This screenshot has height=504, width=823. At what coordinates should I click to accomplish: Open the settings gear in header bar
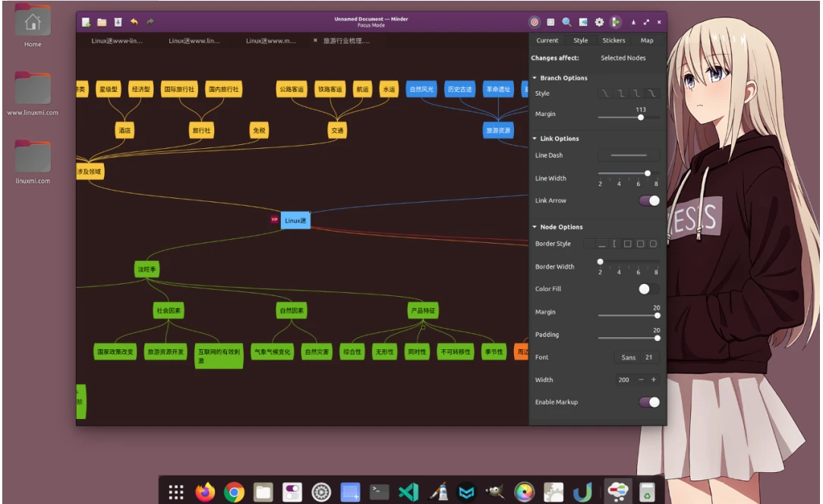click(599, 22)
